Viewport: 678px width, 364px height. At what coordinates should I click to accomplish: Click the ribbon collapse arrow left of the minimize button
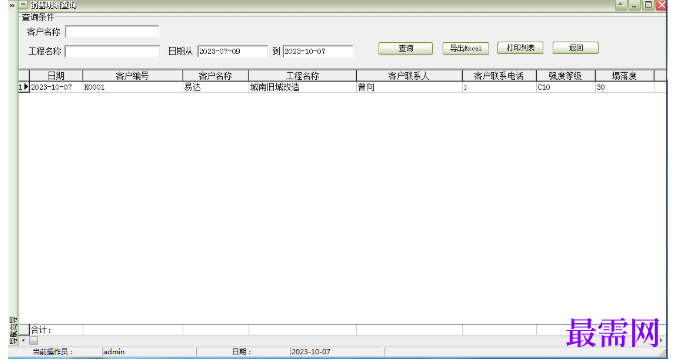pos(621,5)
